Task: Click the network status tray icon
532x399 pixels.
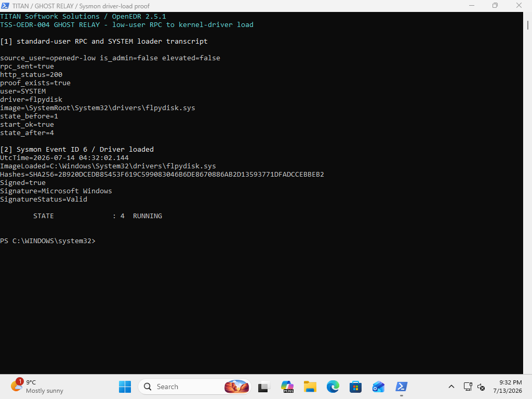Action: [x=468, y=387]
